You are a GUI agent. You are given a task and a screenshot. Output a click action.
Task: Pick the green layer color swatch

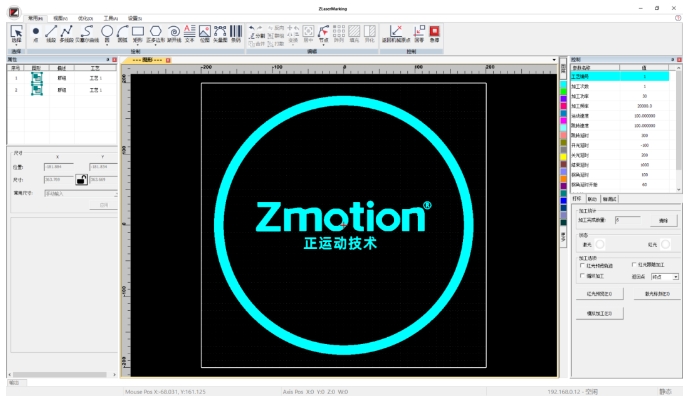(x=564, y=91)
